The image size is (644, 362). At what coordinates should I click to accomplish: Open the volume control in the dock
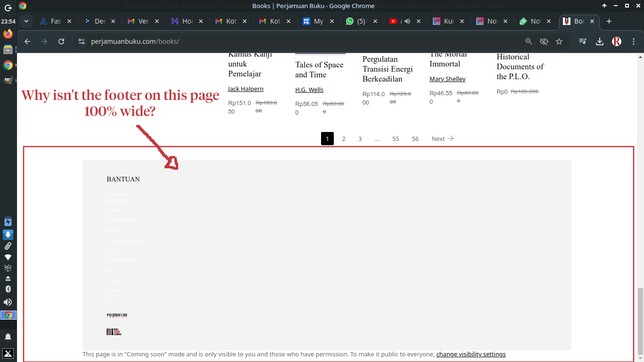[8, 302]
